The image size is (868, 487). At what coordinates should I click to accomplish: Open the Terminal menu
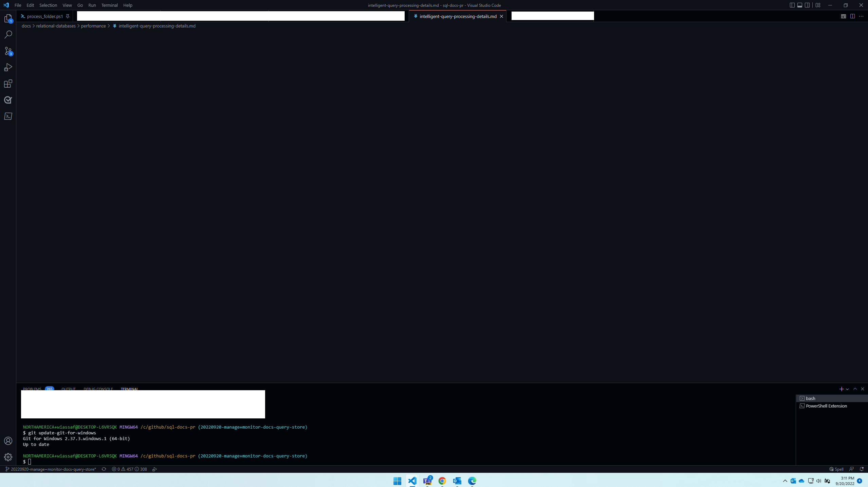(109, 5)
